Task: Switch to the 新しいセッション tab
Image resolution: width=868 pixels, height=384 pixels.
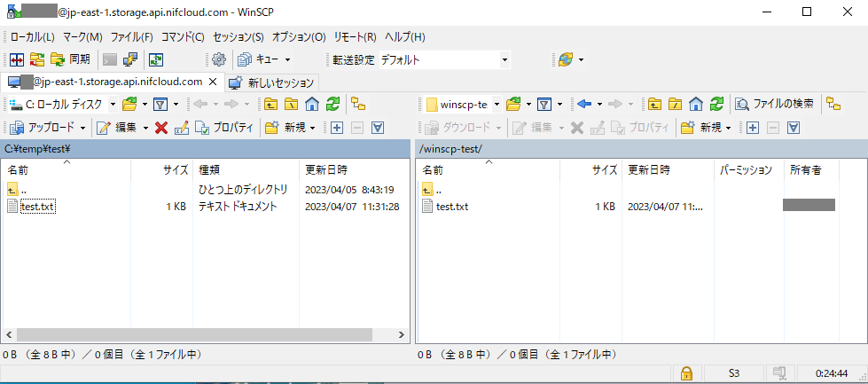Action: 271,82
